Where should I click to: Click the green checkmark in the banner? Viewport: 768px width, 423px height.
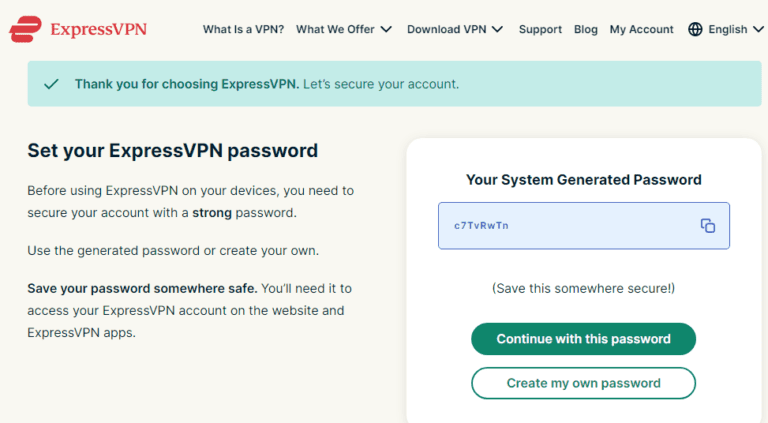pyautogui.click(x=51, y=84)
